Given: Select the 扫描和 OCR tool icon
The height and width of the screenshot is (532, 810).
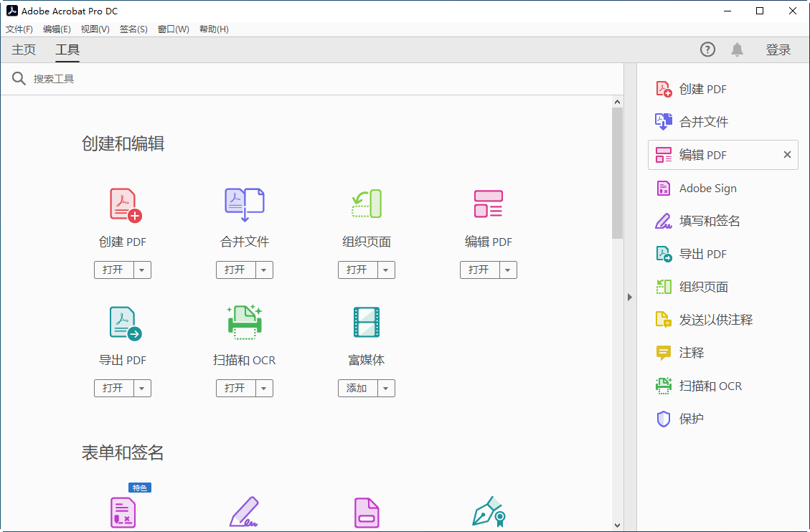Looking at the screenshot, I should pos(244,321).
